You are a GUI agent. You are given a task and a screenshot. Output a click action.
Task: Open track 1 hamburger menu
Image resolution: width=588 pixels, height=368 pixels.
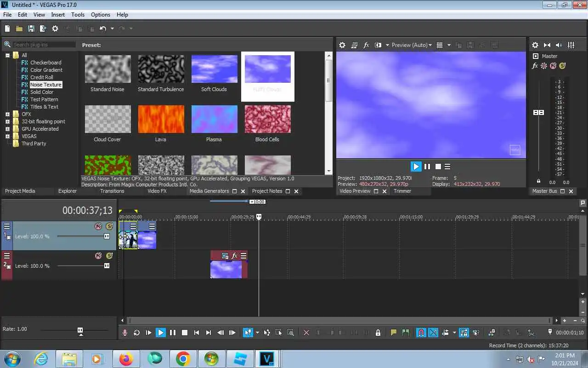(x=7, y=226)
